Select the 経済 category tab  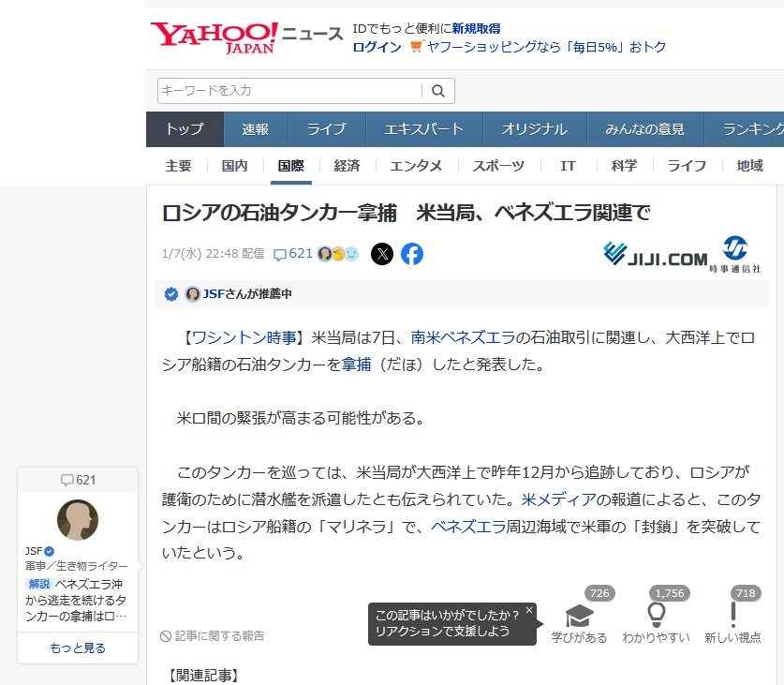[347, 166]
